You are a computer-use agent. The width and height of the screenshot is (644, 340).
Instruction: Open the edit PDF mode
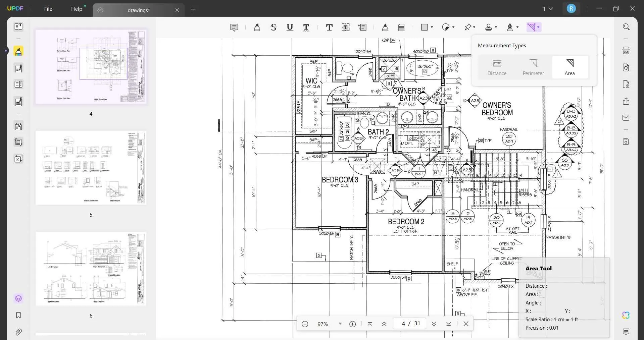click(x=18, y=68)
